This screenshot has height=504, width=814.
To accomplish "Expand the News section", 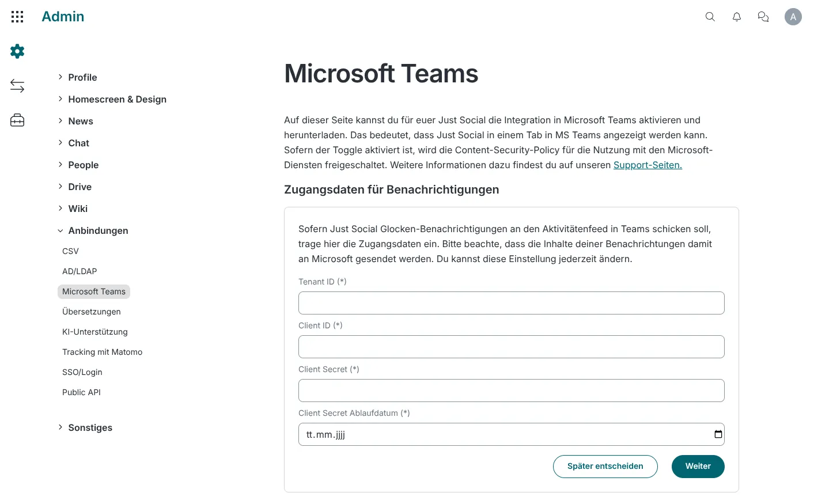I will coord(75,121).
